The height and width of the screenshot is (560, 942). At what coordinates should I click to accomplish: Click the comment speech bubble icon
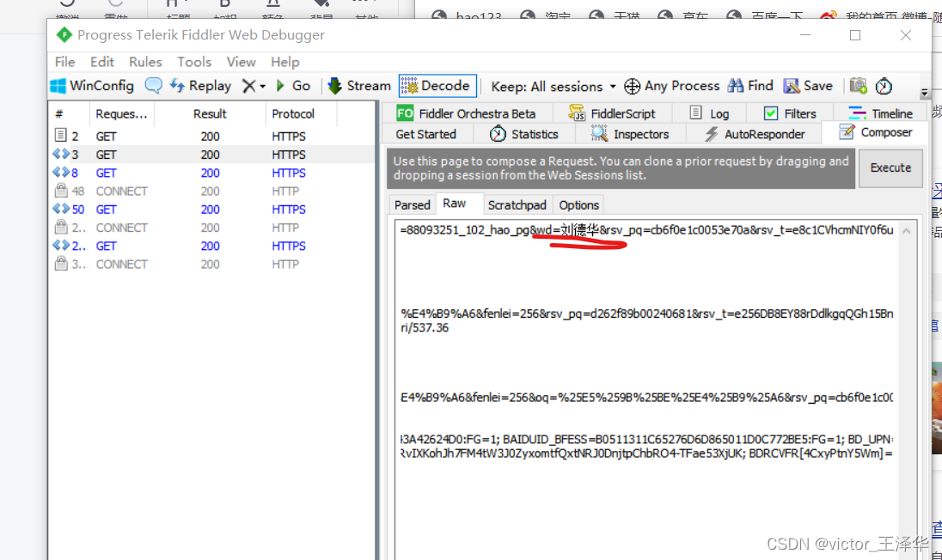(x=154, y=86)
